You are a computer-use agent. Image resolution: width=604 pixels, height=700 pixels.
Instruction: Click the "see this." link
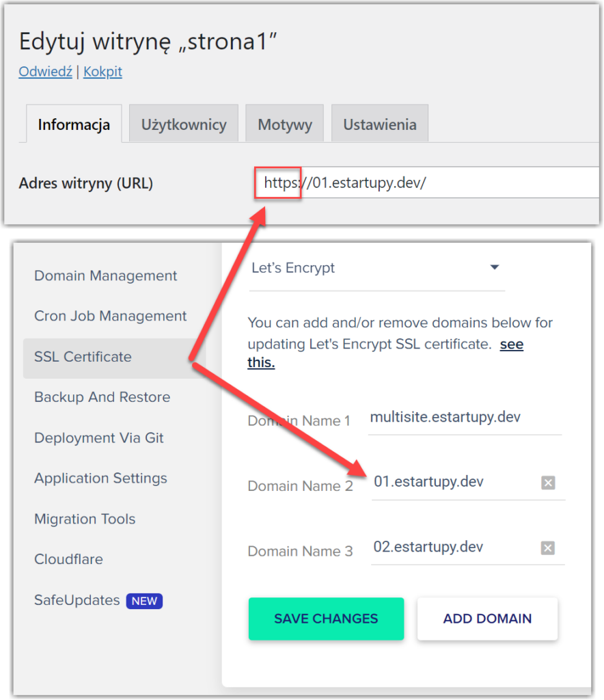pos(512,344)
